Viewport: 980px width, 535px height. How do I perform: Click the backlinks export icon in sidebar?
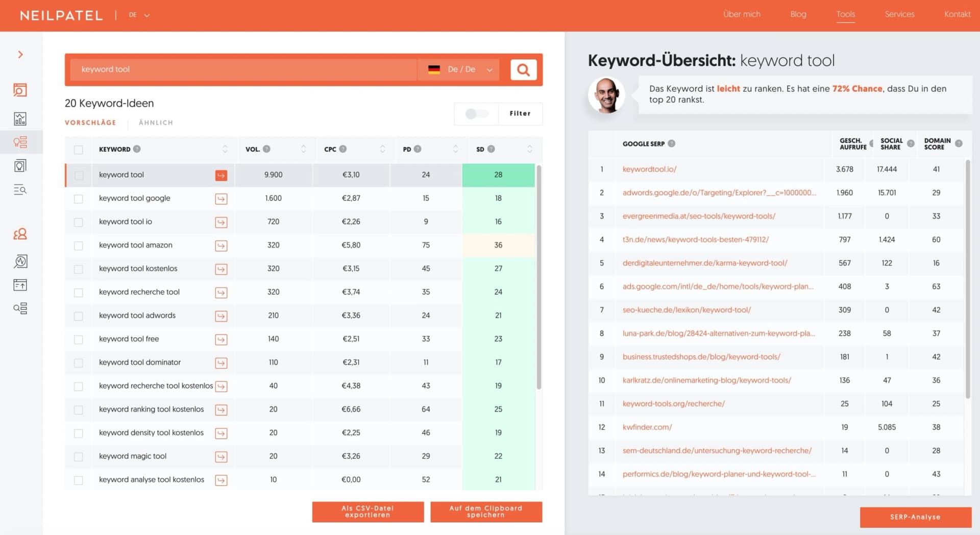(20, 285)
